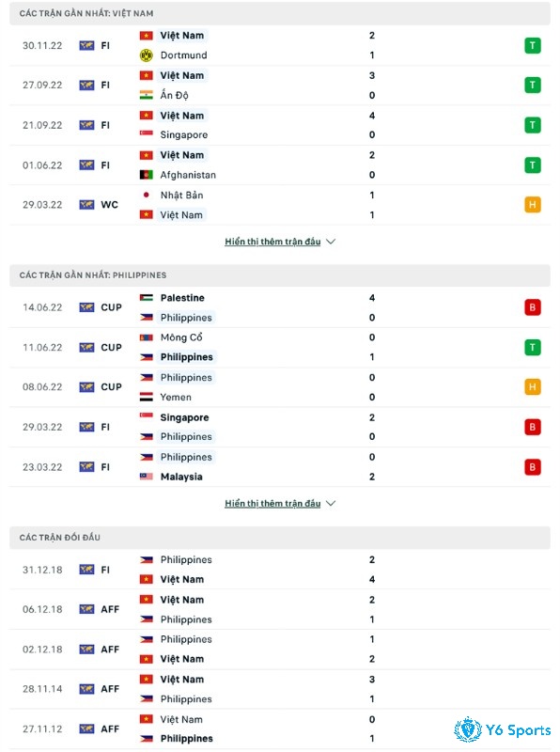Click the Mongolia flag beside Mông Cổ
The width and height of the screenshot is (560, 752).
tap(147, 337)
